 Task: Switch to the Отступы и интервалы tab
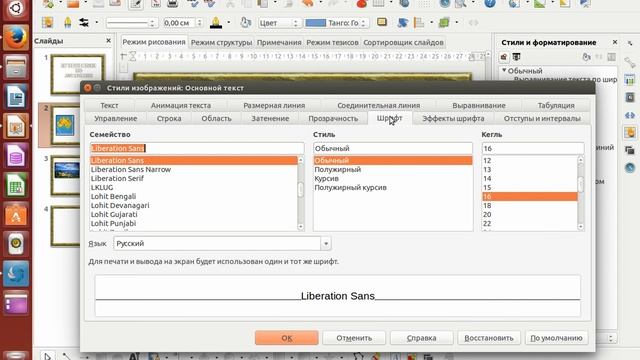542,118
